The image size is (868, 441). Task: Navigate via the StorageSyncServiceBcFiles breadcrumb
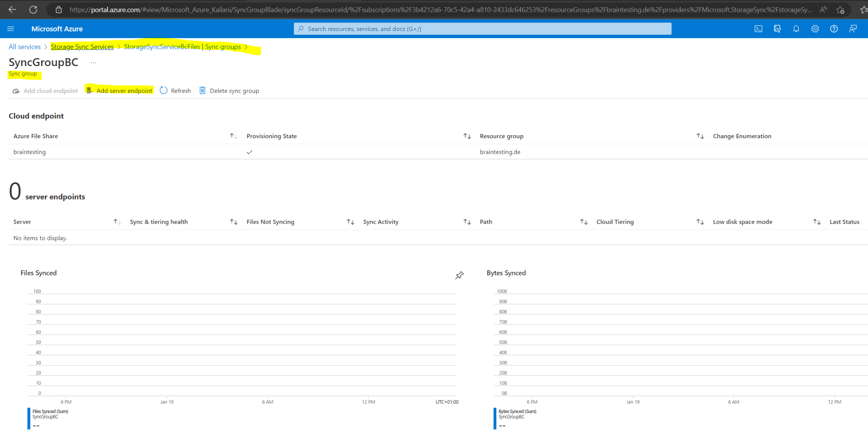point(161,47)
